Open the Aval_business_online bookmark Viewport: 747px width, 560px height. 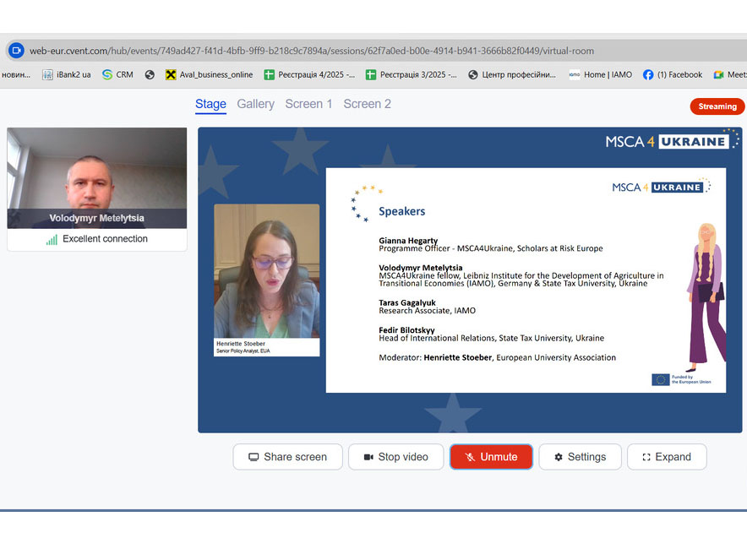tap(209, 74)
